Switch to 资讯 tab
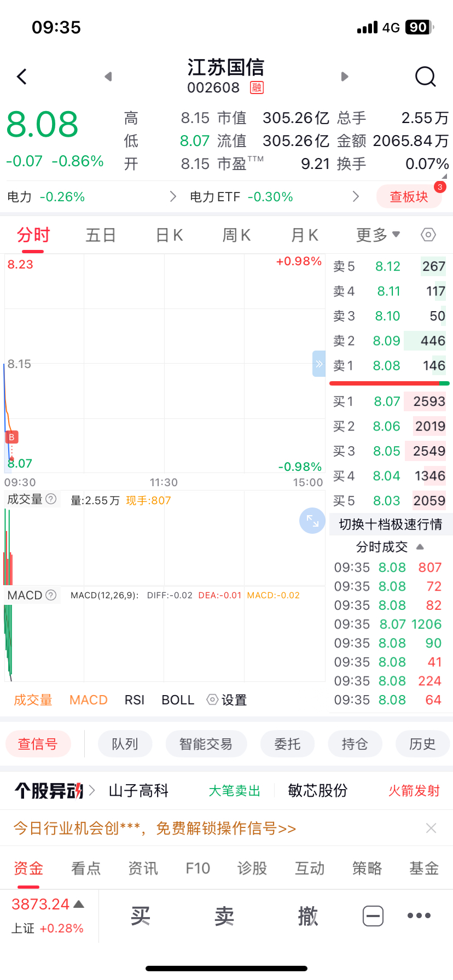453x980 pixels. [143, 868]
